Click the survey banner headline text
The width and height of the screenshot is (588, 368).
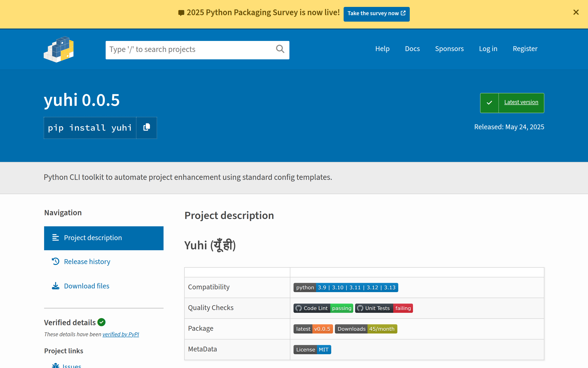coord(263,12)
